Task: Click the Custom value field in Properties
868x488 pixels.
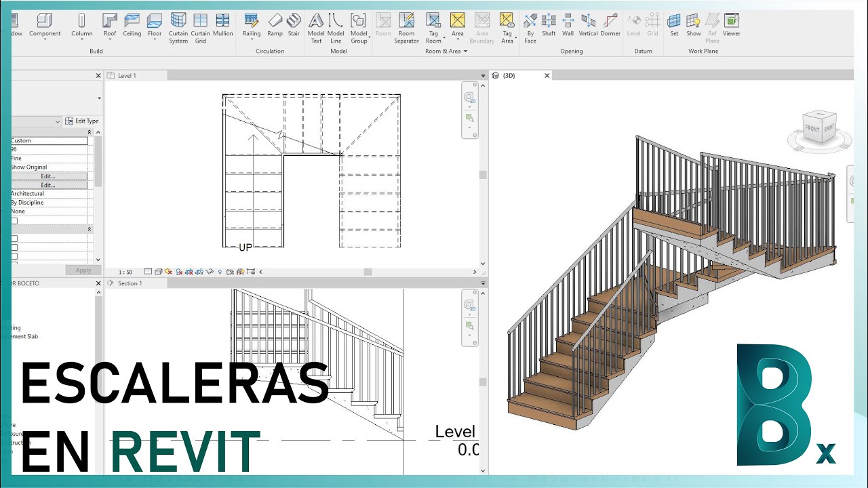Action: [x=48, y=141]
